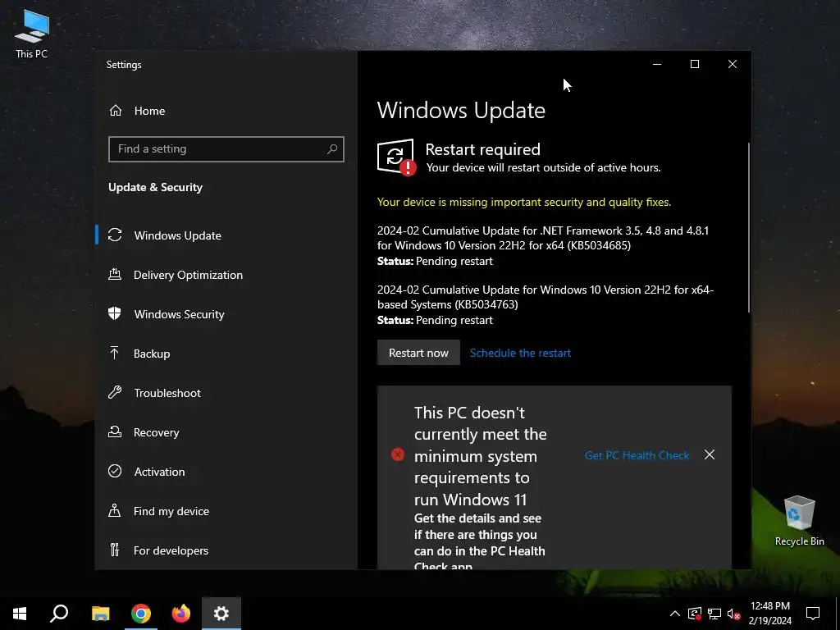Click the 'Update & Security' heading

155,188
